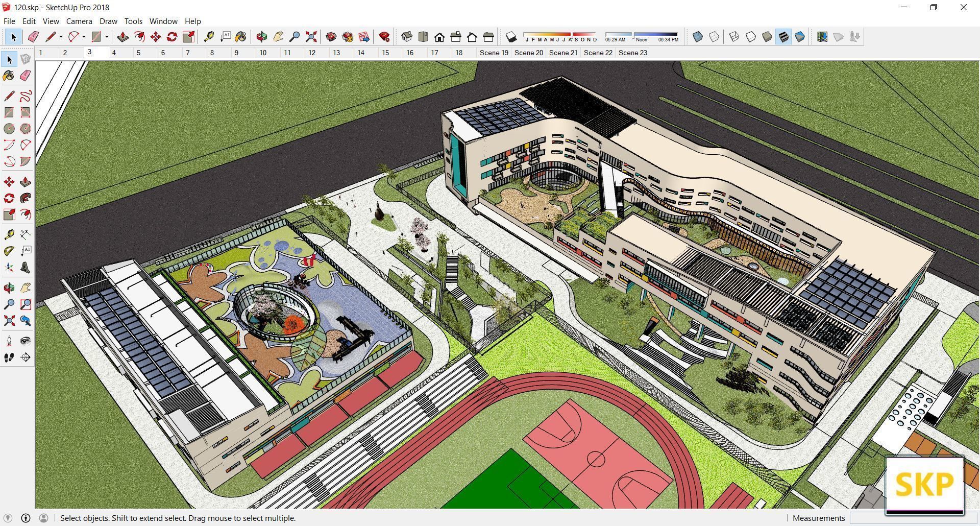Select the Offset tool in side toolbar

point(26,214)
